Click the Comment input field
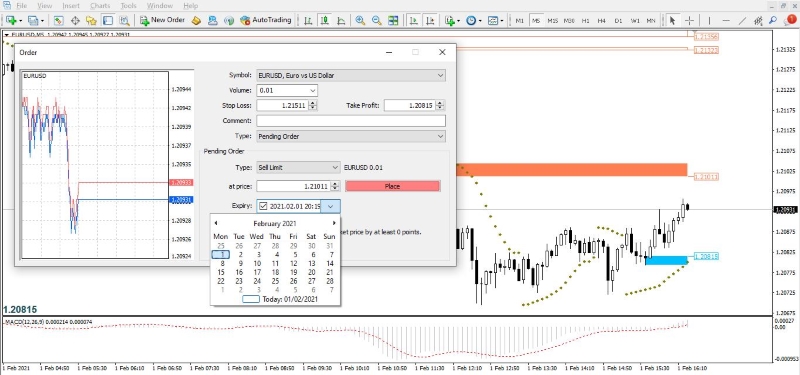The image size is (800, 375). 351,121
